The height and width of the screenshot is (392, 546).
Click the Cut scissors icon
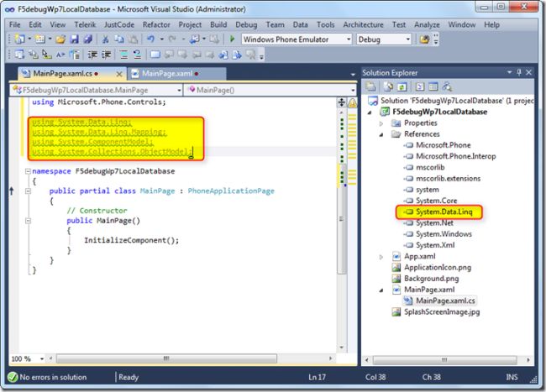105,39
